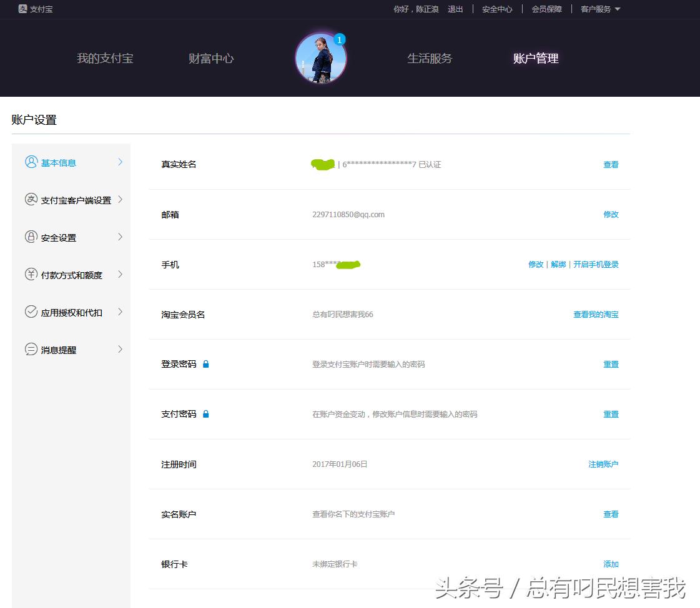Click 添加 to bind a bank card
This screenshot has width=700, height=608.
(x=610, y=564)
